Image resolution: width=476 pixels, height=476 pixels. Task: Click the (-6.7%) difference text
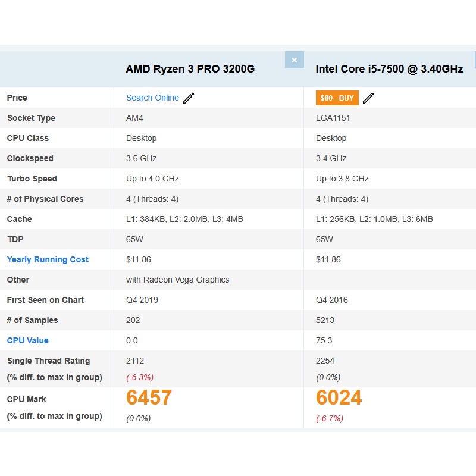[x=330, y=418]
